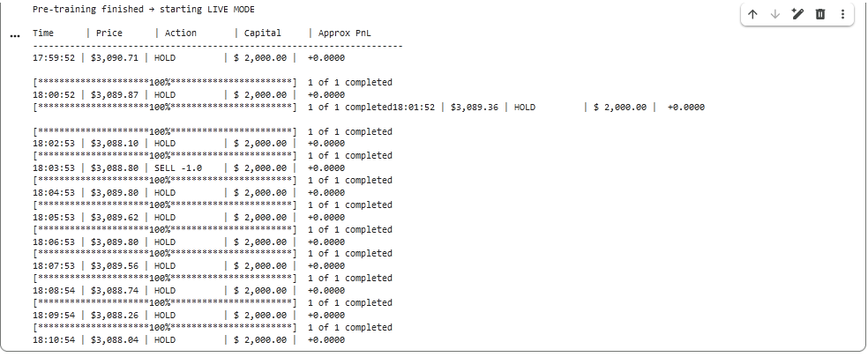This screenshot has height=357, width=868.
Task: Open the output options ellipsis on left
Action: [14, 36]
